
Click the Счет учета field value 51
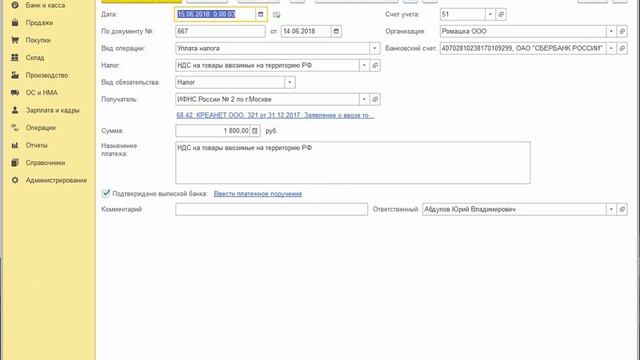click(462, 14)
